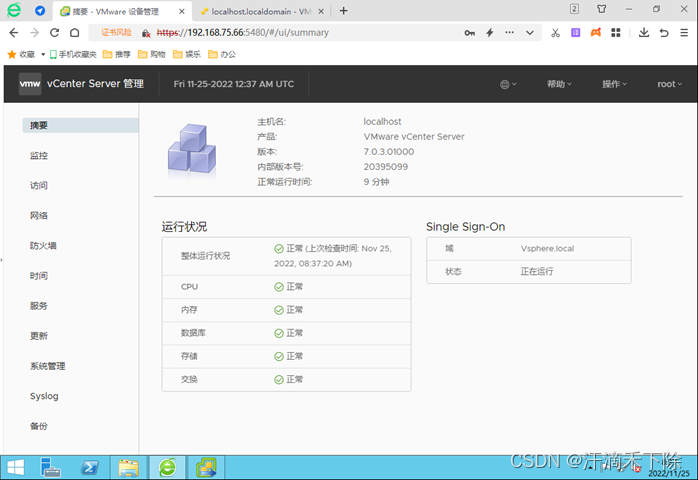Select 系统管理 in the sidebar
Image resolution: width=698 pixels, height=480 pixels.
[48, 366]
